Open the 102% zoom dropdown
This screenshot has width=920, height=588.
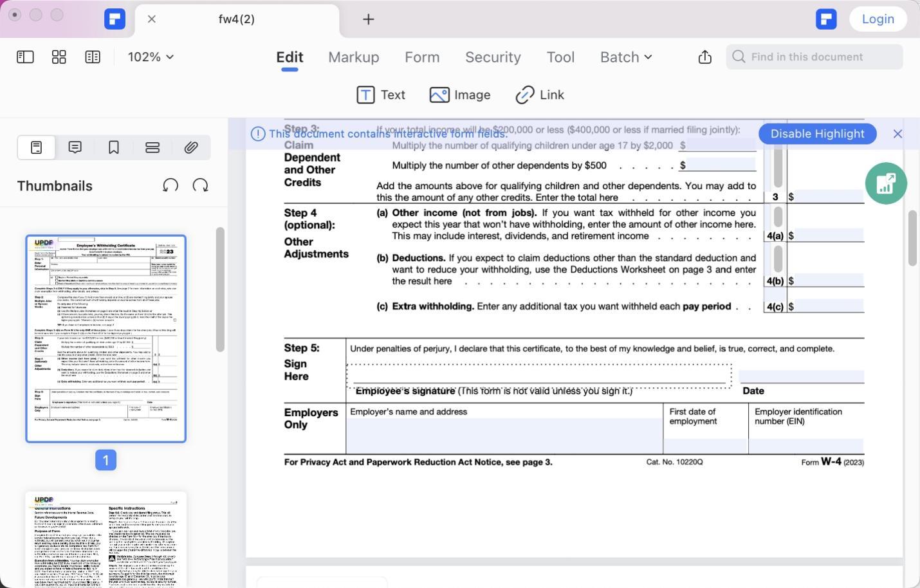[151, 57]
